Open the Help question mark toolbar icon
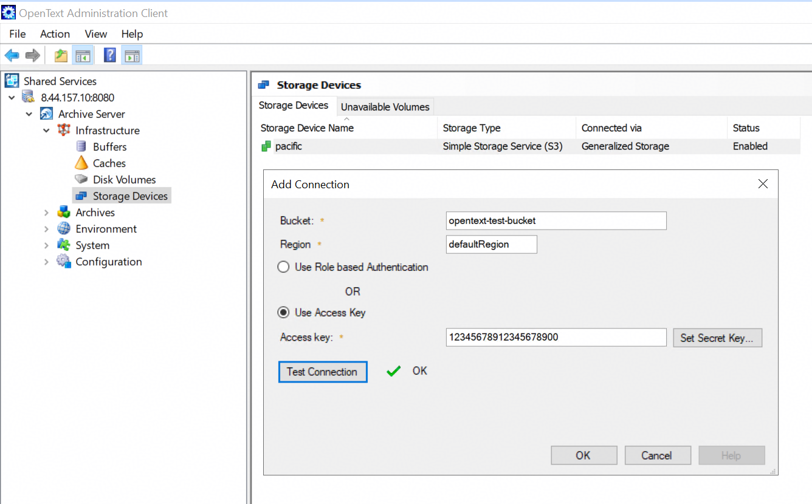 coord(110,56)
